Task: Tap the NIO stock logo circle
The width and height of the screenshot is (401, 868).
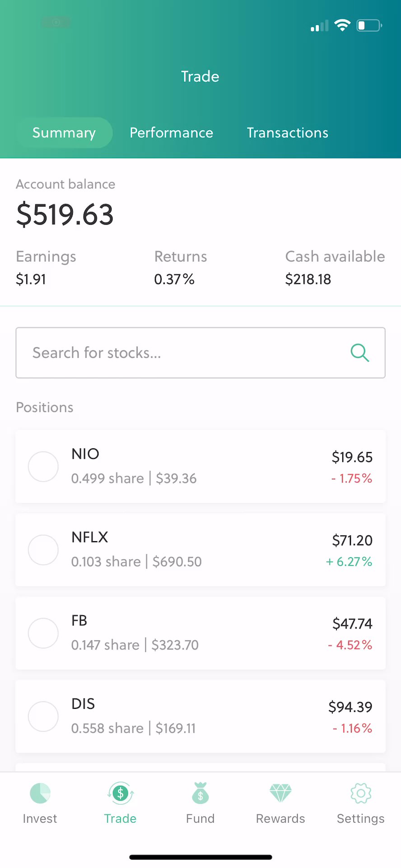Action: (x=43, y=467)
